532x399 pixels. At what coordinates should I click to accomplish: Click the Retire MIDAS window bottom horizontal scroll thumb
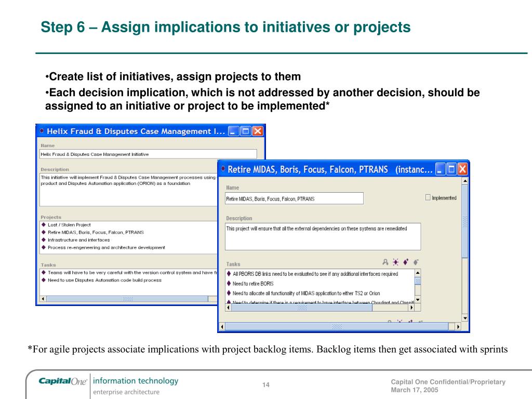(x=337, y=327)
